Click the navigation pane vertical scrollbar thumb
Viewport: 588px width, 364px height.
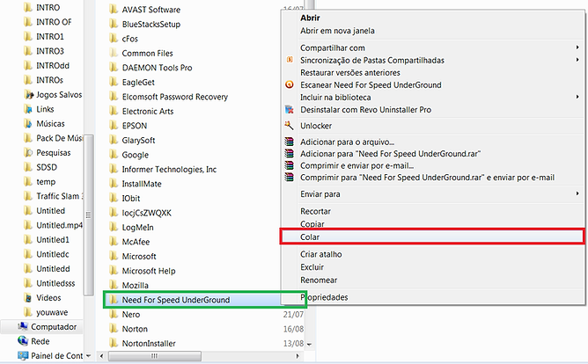click(89, 215)
